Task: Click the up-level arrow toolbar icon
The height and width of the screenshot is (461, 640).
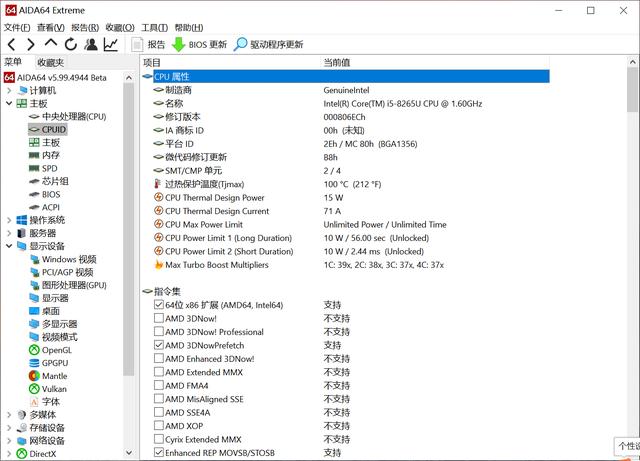Action: [51, 43]
